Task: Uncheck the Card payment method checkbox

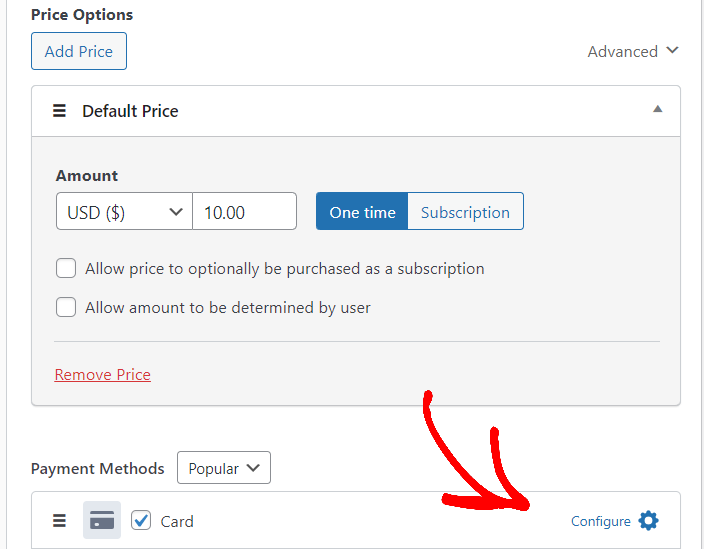Action: [x=141, y=520]
